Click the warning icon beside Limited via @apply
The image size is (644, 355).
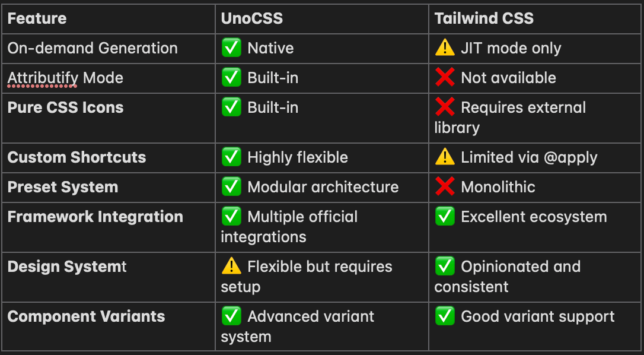point(445,157)
